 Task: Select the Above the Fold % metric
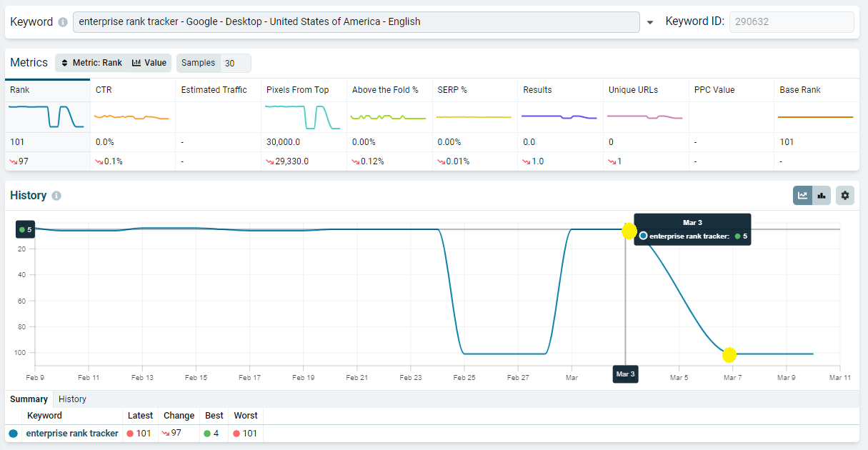pyautogui.click(x=389, y=90)
